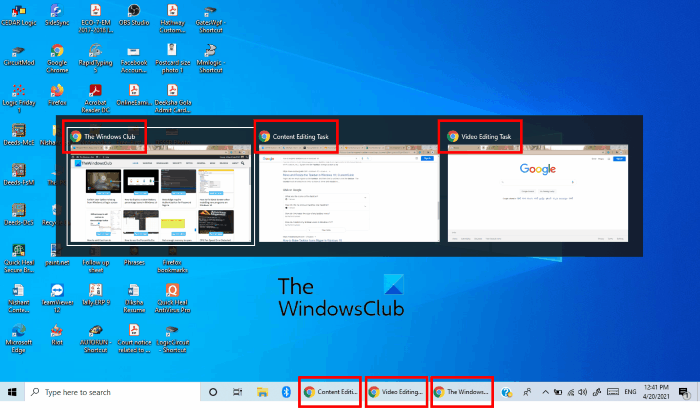
Task: Select the AUTORUN - Shortcut icon
Action: [96, 338]
